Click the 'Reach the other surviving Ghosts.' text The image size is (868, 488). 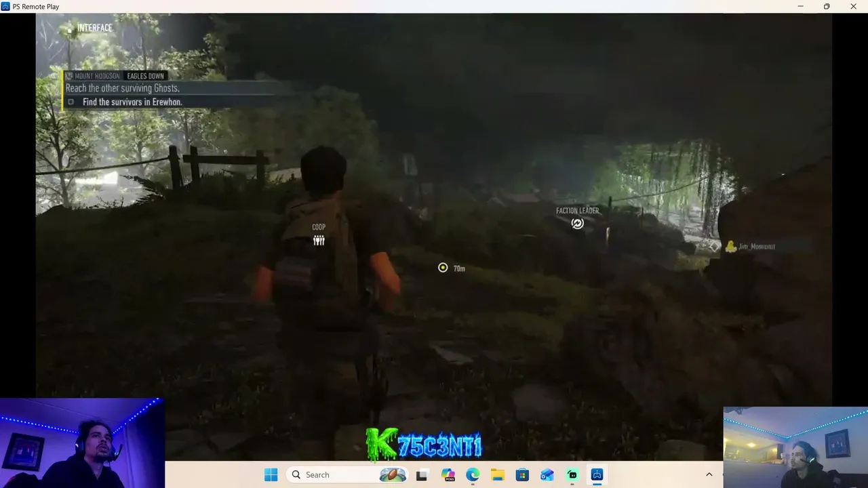click(123, 88)
